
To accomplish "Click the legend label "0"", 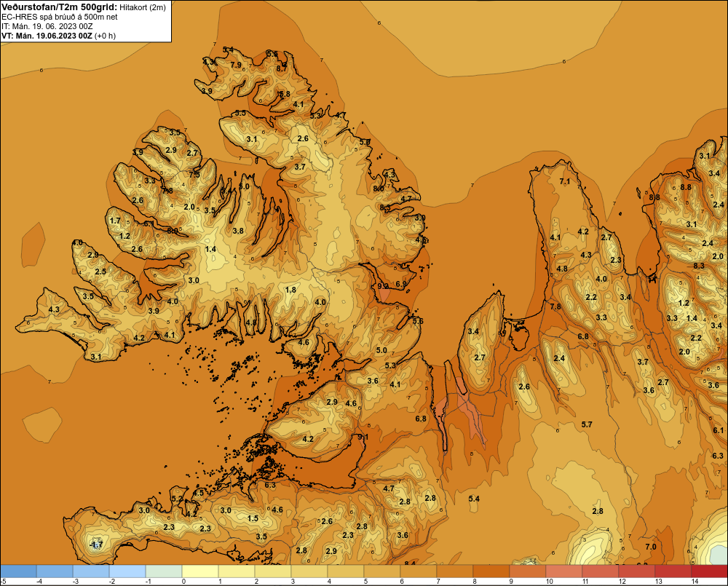I will coord(183,582).
